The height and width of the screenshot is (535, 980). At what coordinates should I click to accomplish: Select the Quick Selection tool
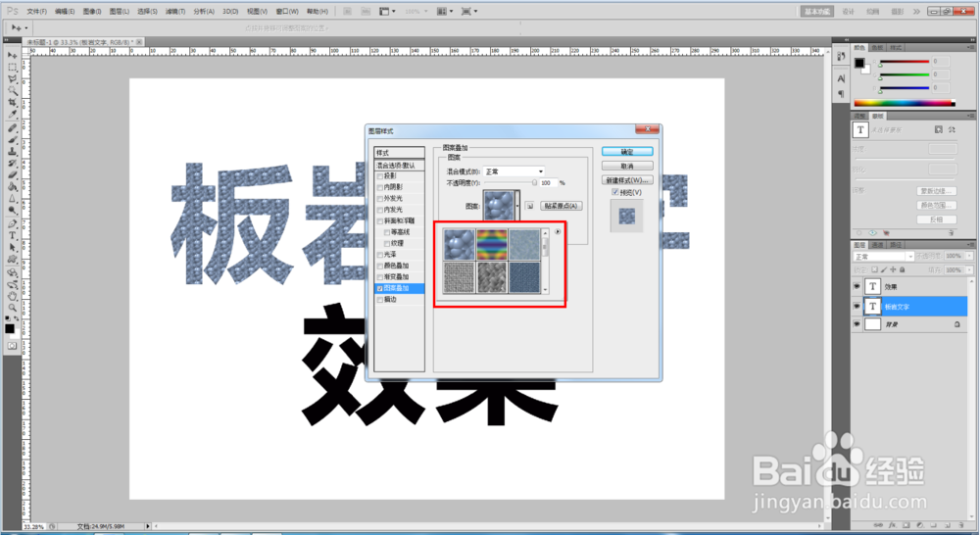click(12, 90)
